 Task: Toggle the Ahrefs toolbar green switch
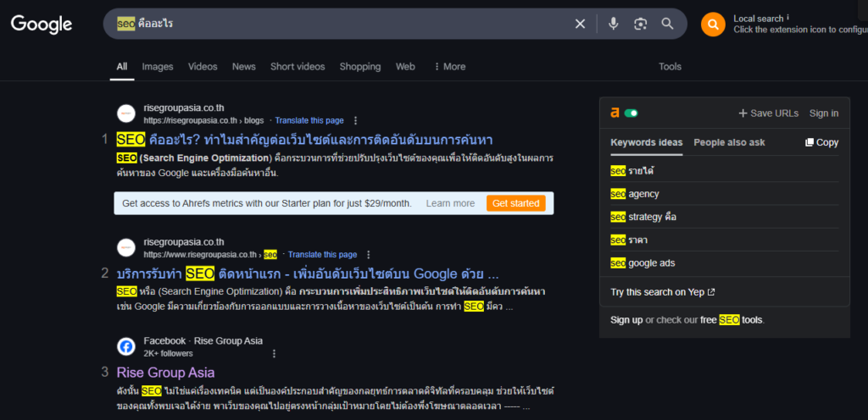pyautogui.click(x=631, y=113)
